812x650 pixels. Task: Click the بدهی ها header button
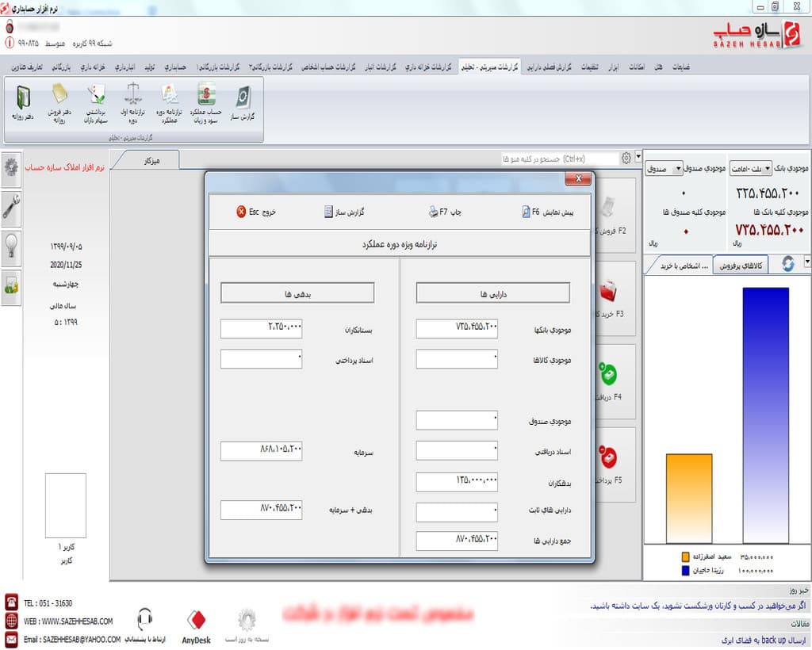click(297, 293)
